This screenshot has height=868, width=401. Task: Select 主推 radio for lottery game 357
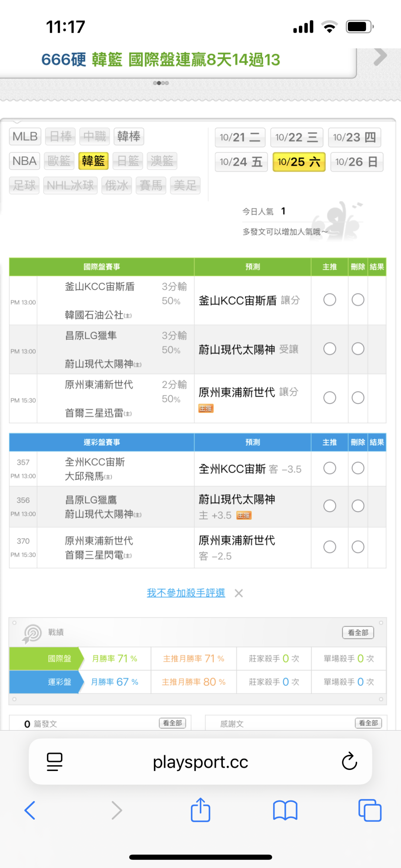[330, 468]
